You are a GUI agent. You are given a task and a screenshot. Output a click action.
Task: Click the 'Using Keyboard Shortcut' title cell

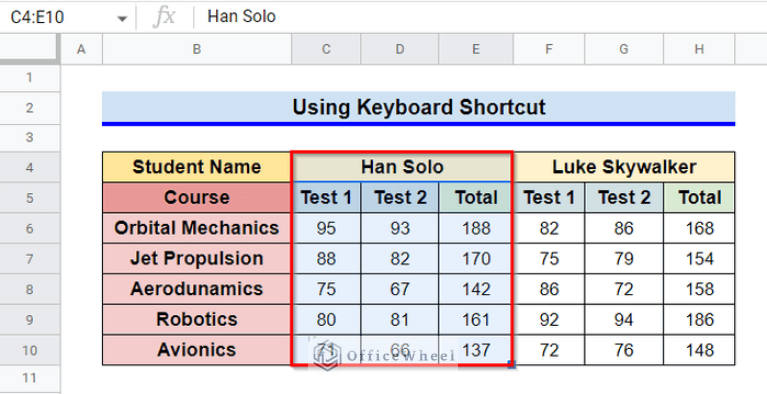(x=419, y=108)
